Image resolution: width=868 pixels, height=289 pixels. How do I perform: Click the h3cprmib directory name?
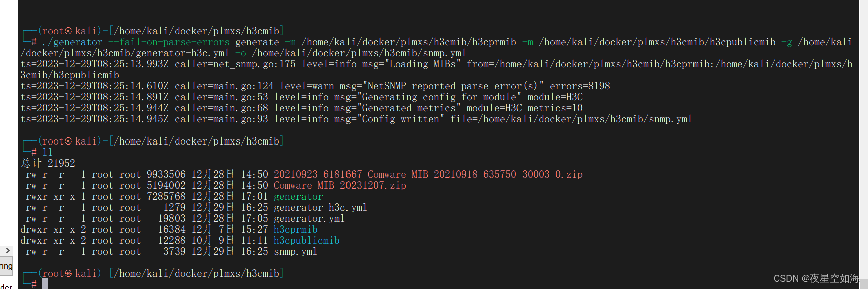coord(295,230)
